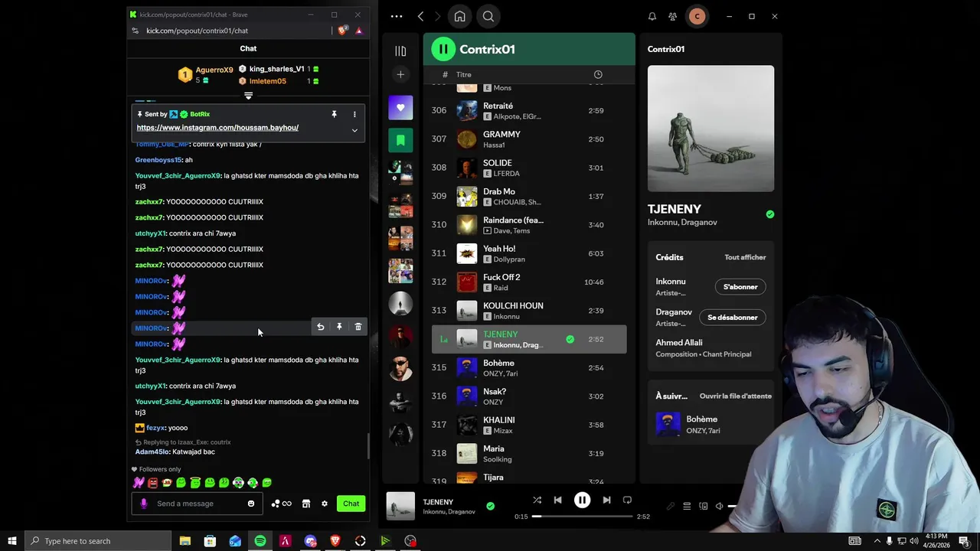Go back in Spotify navigation
This screenshot has height=551, width=980.
tap(420, 16)
